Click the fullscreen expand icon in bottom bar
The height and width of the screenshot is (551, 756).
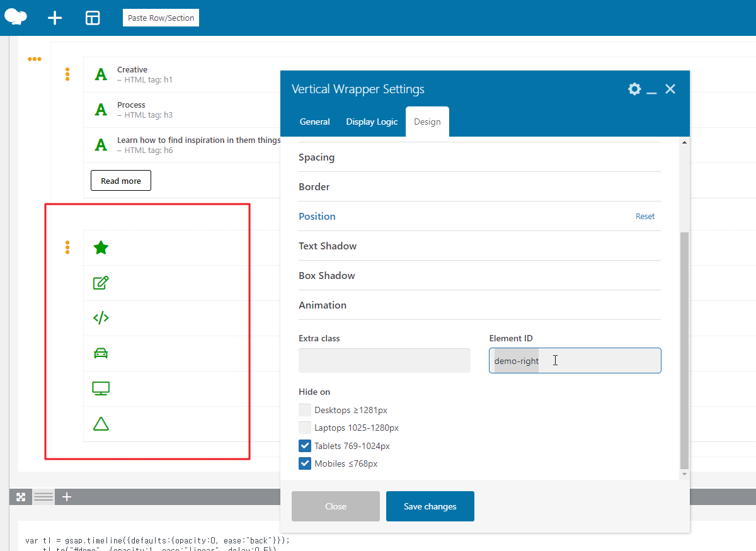click(21, 497)
